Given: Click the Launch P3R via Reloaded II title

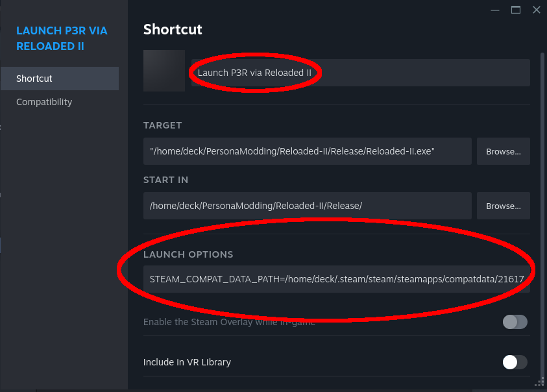Looking at the screenshot, I should [x=62, y=38].
